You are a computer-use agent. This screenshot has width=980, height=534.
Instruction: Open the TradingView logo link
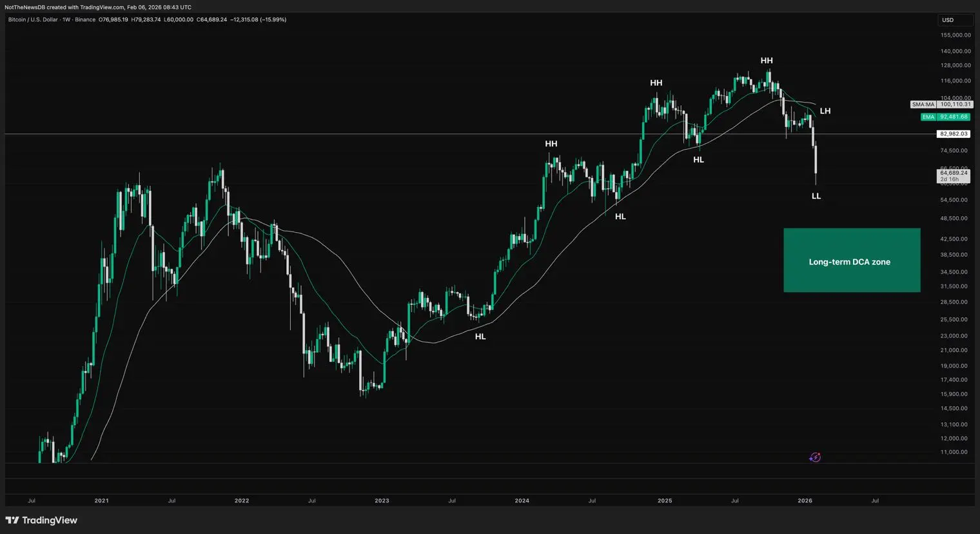[41, 520]
